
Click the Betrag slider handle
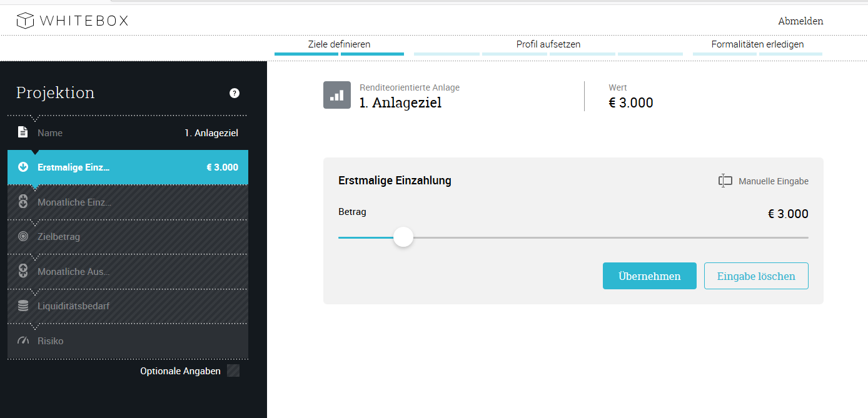tap(403, 237)
